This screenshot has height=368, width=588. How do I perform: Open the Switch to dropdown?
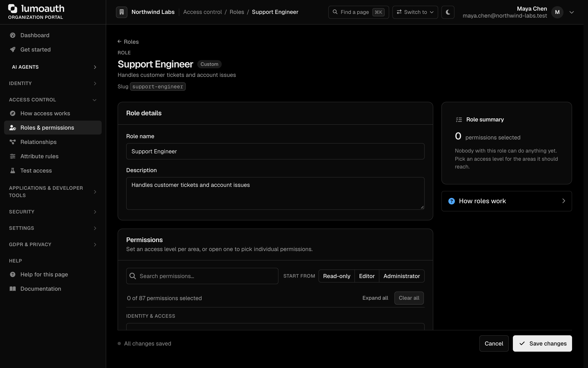(x=415, y=12)
